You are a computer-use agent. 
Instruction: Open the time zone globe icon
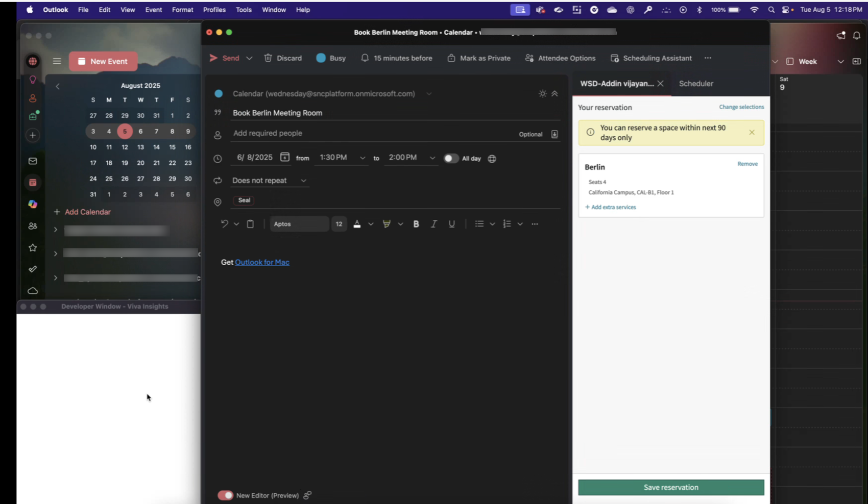492,159
